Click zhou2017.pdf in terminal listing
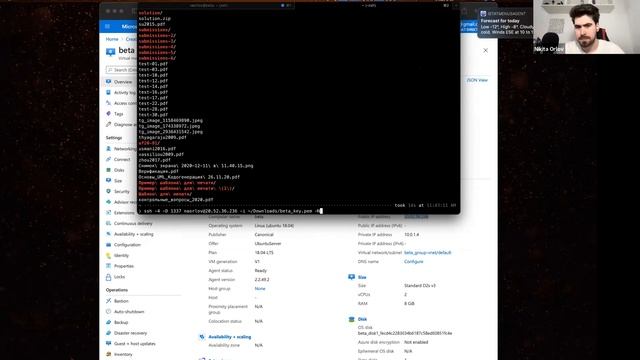This screenshot has width=640, height=360. (154, 160)
